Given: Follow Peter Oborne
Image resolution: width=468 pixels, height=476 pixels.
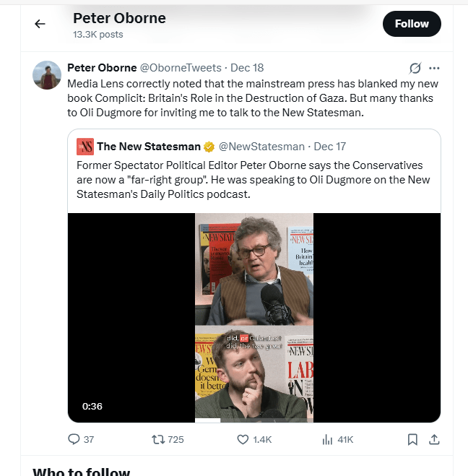Looking at the screenshot, I should coord(412,24).
